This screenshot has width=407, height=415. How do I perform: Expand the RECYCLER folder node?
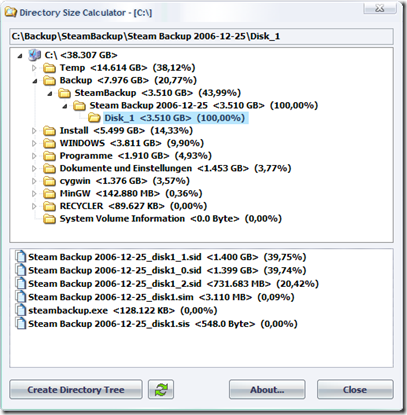pyautogui.click(x=34, y=206)
